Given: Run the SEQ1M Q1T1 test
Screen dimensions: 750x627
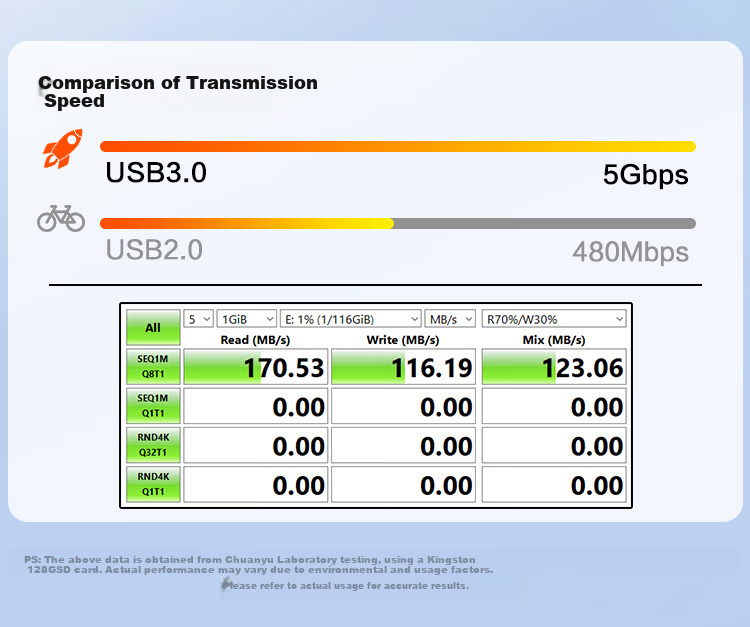Looking at the screenshot, I should pos(153,406).
